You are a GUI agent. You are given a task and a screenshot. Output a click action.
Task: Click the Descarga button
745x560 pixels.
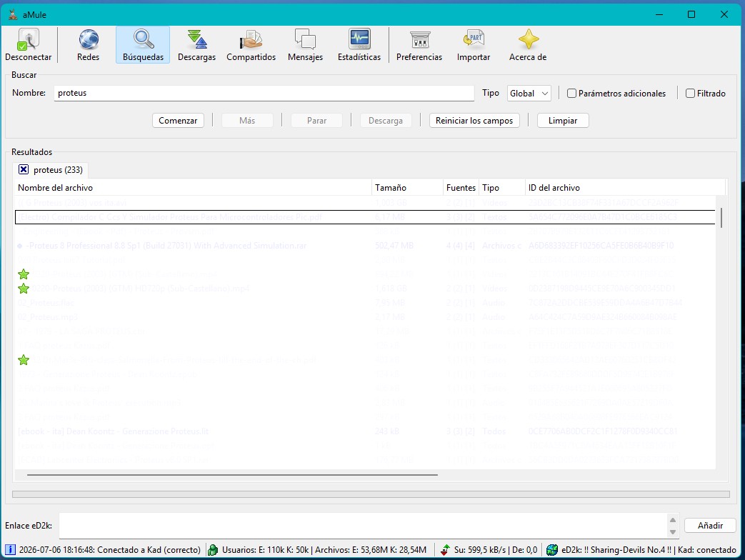tap(386, 121)
